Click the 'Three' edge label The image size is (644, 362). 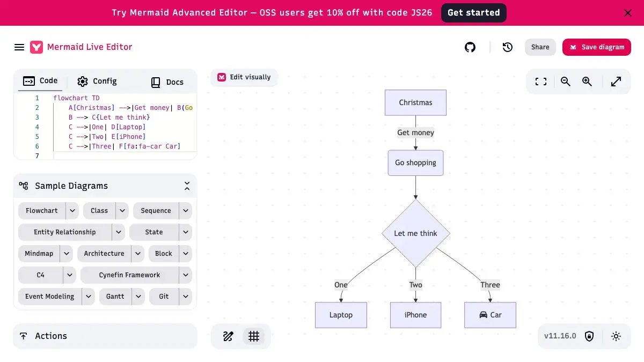click(491, 285)
